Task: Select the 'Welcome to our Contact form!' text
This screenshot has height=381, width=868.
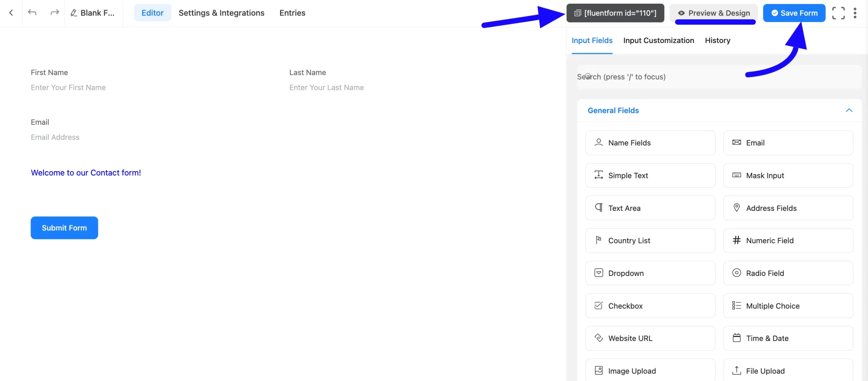Action: click(x=86, y=173)
